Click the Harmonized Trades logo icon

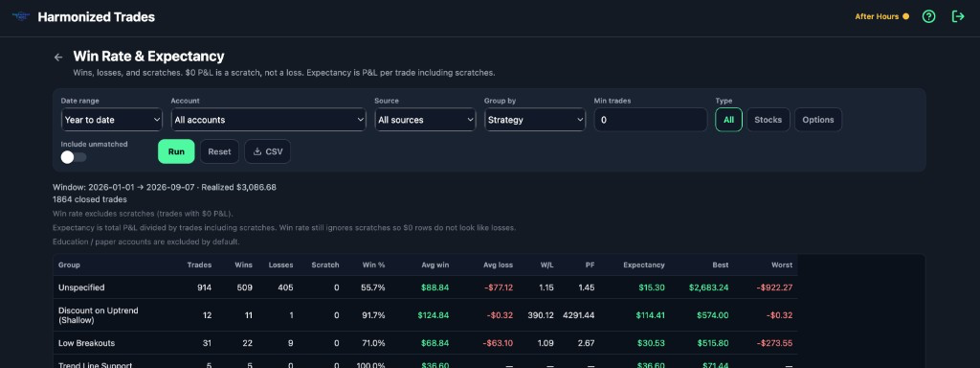pos(21,17)
